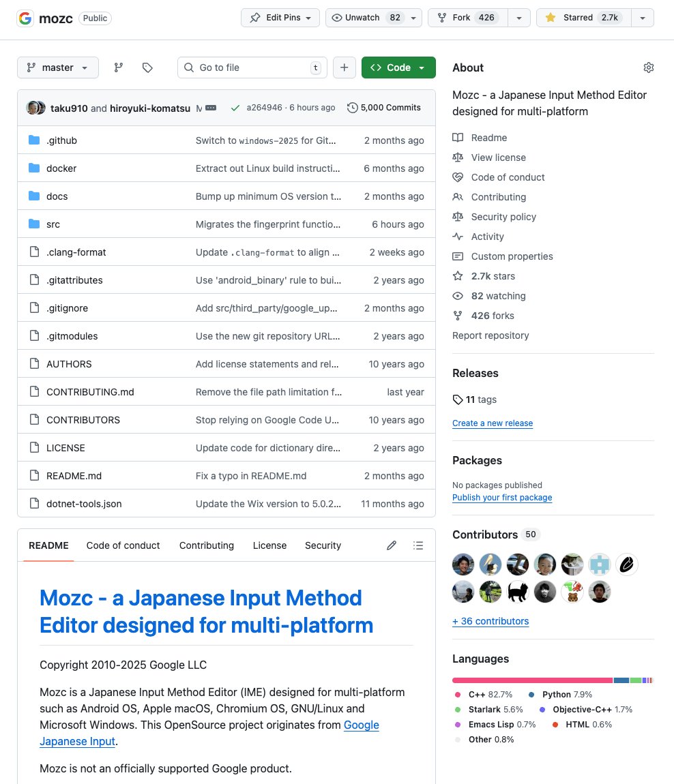The width and height of the screenshot is (674, 784).
Task: Click Report repository link
Action: 490,335
